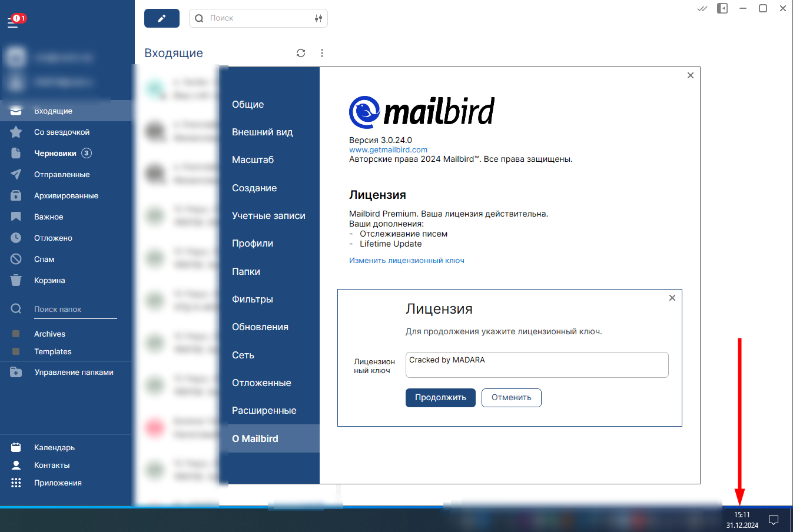Viewport: 793px width, 532px height.
Task: Compose a new email with pencil button
Action: point(162,18)
